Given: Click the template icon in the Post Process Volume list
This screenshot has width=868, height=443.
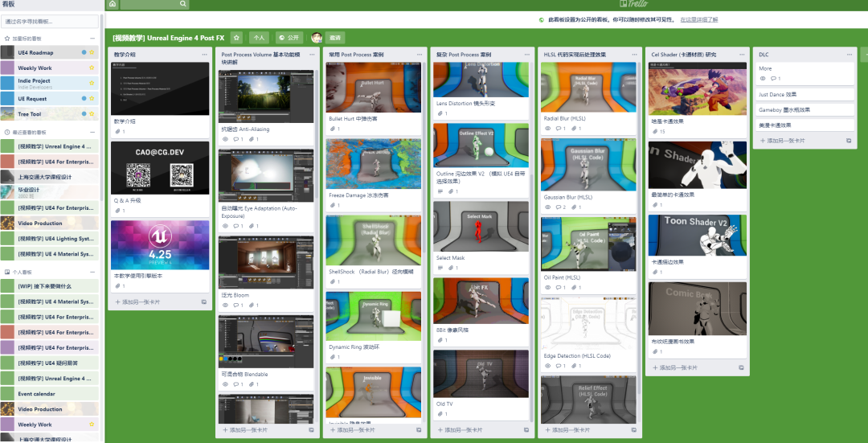Looking at the screenshot, I should click(311, 429).
